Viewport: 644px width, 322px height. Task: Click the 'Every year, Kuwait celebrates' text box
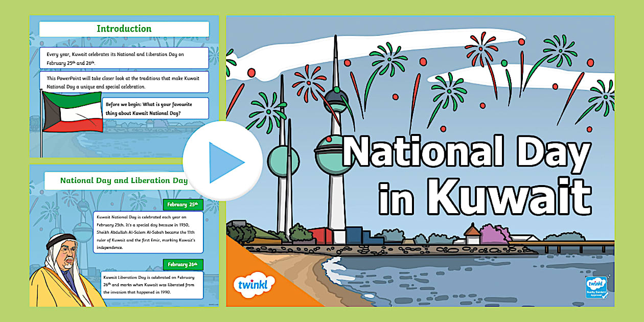124,58
